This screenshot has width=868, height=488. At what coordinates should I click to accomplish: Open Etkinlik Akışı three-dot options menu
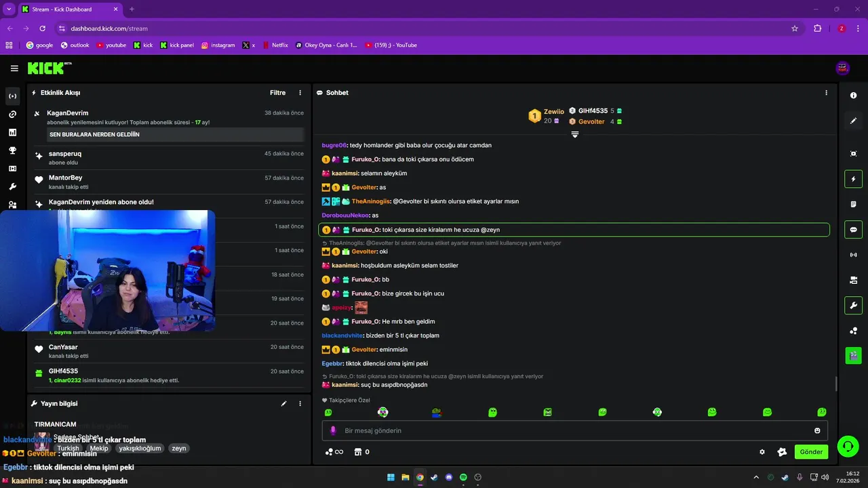click(300, 93)
